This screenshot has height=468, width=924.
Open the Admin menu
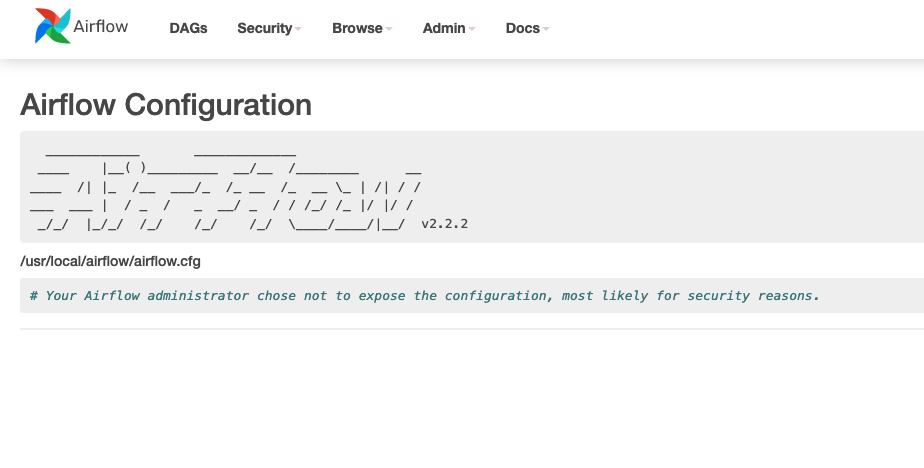coord(448,28)
